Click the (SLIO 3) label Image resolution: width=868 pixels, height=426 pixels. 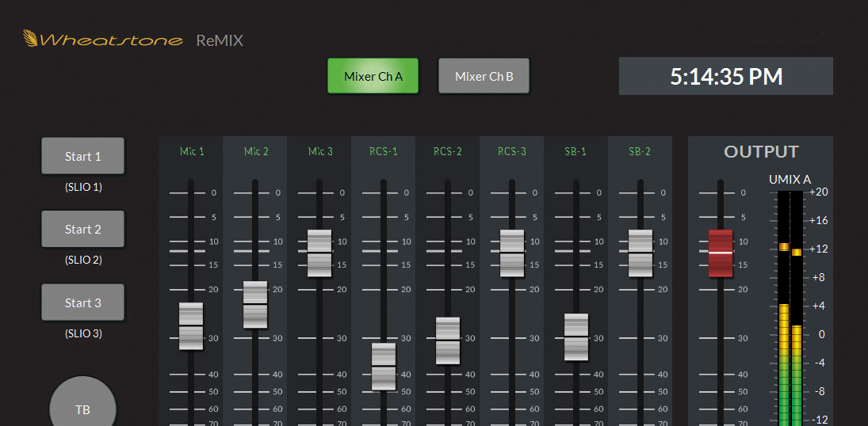click(x=83, y=333)
